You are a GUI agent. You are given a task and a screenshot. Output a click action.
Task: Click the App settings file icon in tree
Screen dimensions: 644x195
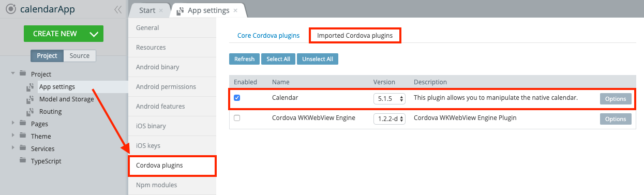31,87
